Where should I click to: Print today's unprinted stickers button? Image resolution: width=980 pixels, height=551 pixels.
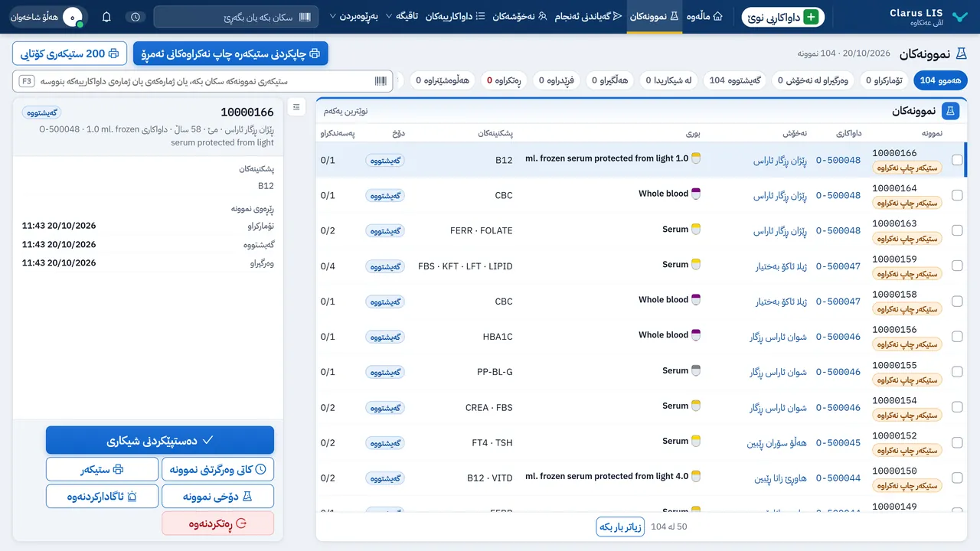[x=230, y=54]
